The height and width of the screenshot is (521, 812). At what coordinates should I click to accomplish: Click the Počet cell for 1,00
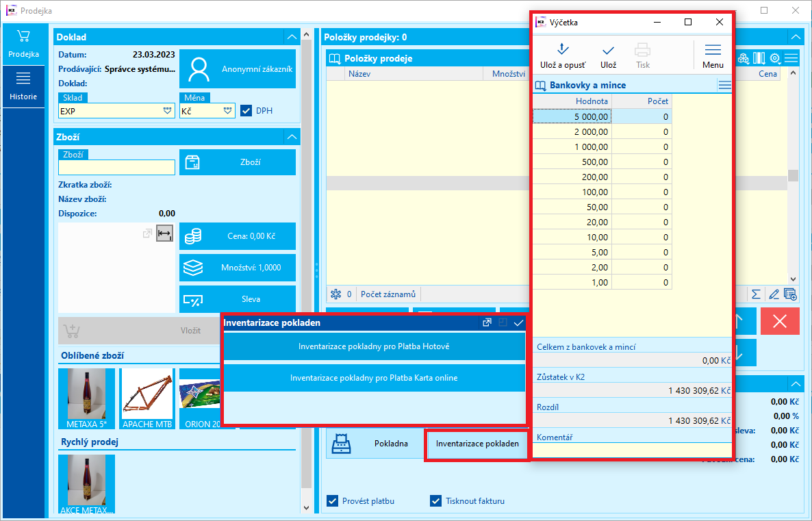click(x=642, y=282)
